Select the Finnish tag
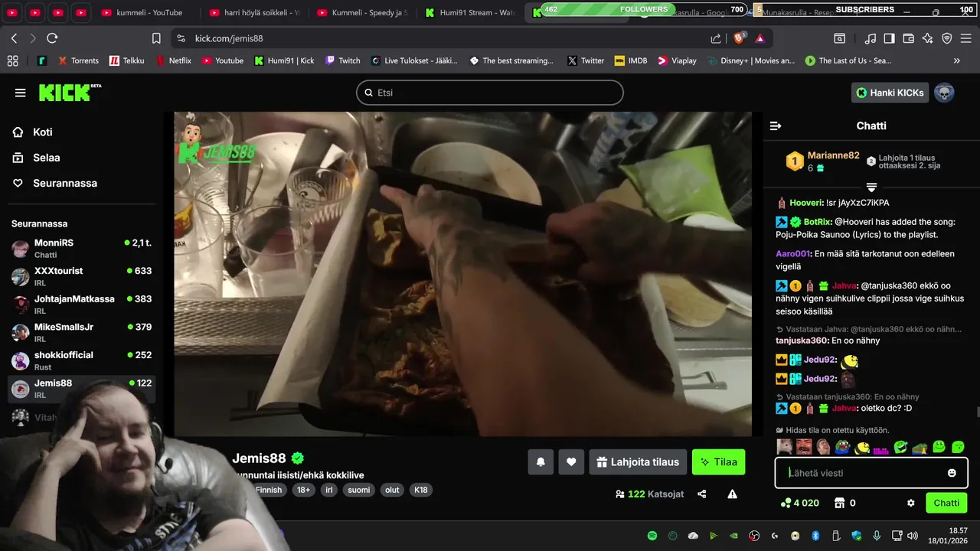 [269, 490]
